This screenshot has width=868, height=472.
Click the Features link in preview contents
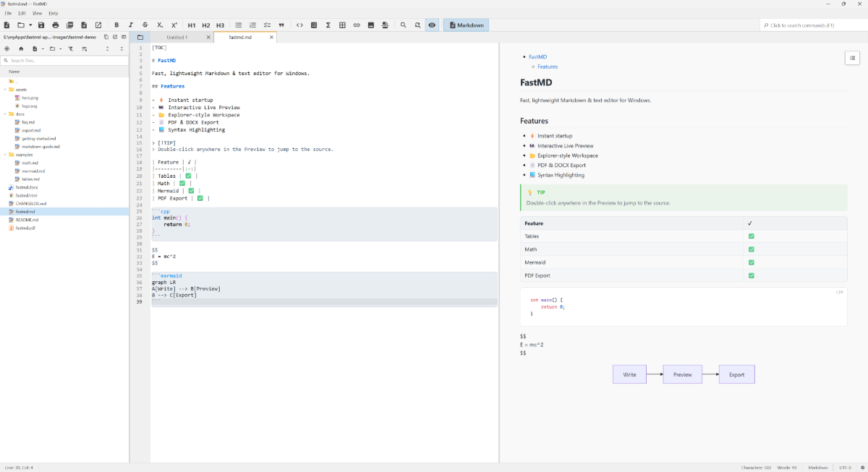tap(548, 66)
